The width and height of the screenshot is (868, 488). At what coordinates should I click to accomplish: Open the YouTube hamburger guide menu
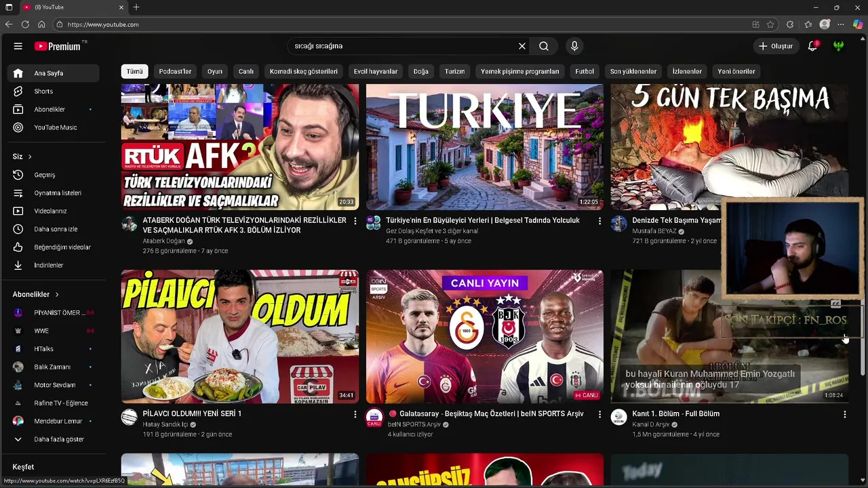point(18,46)
